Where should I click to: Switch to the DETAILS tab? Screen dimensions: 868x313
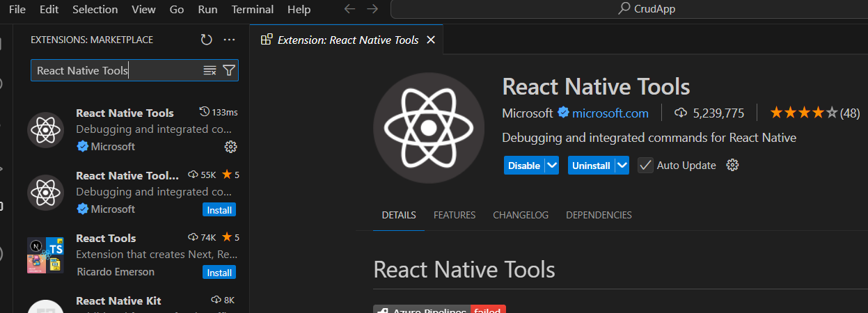click(399, 215)
